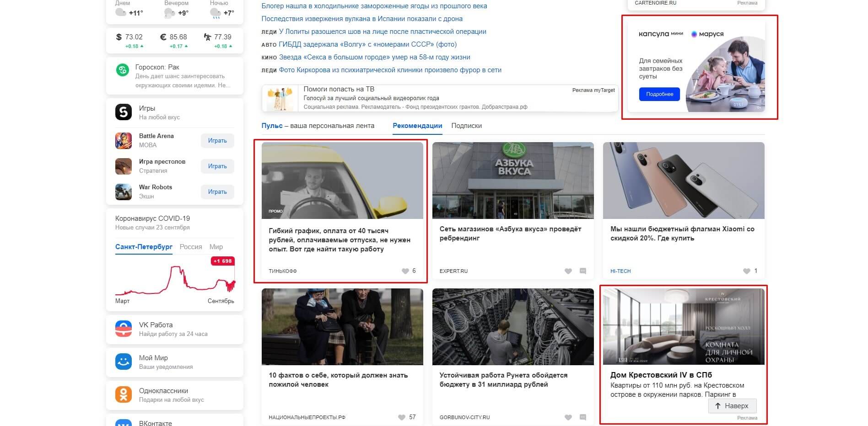Image resolution: width=868 pixels, height=426 pixels.
Task: Play Battle Arena via Играть button
Action: tap(217, 141)
